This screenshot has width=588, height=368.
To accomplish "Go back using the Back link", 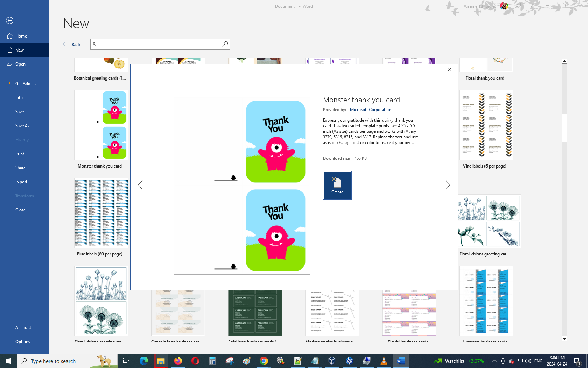I will coord(72,45).
